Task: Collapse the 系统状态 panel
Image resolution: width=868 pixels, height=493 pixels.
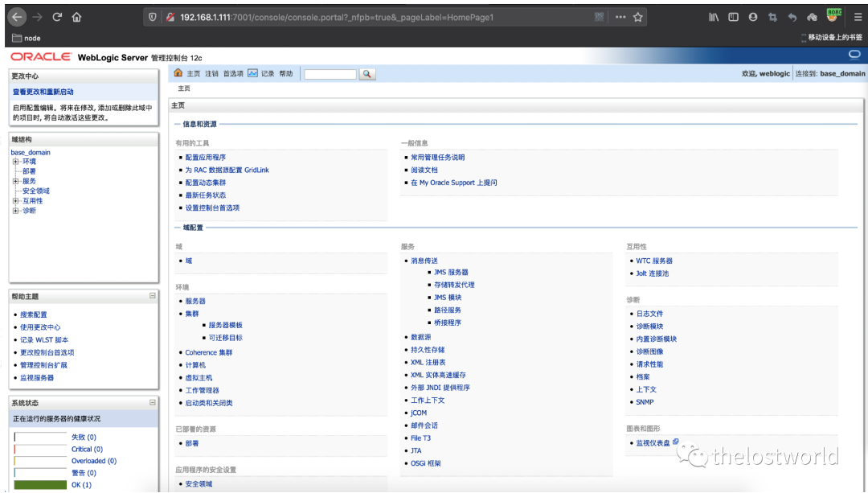Action: click(x=152, y=402)
